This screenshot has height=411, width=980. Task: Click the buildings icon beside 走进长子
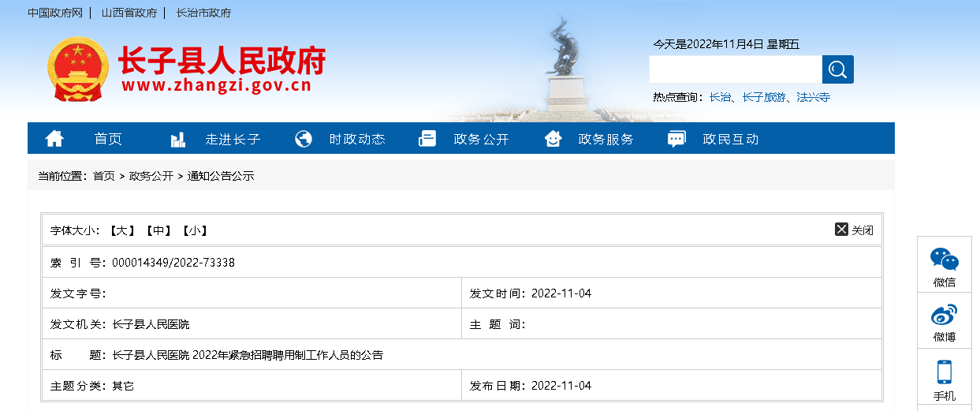pos(177,139)
